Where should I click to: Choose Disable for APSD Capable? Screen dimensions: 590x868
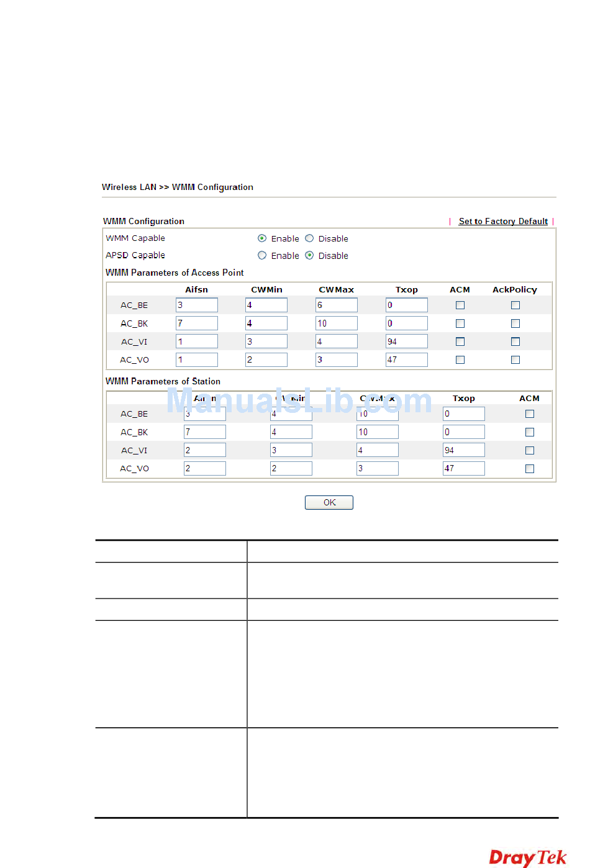click(309, 255)
